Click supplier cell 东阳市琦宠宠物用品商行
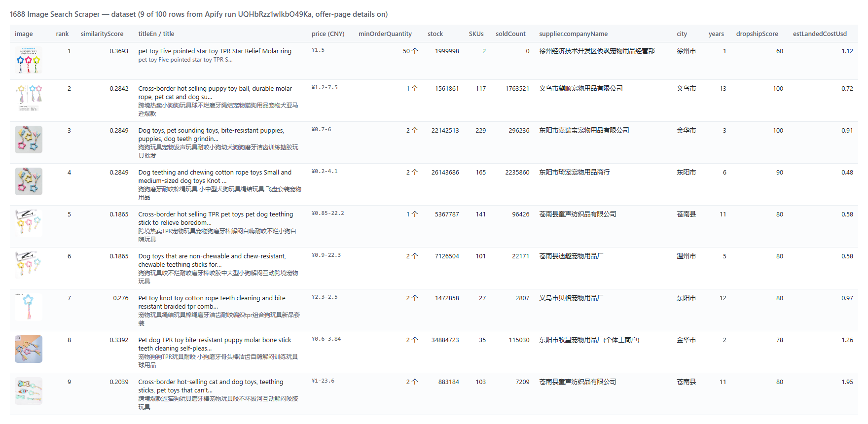Viewport: 868px width, 424px height. coord(575,173)
